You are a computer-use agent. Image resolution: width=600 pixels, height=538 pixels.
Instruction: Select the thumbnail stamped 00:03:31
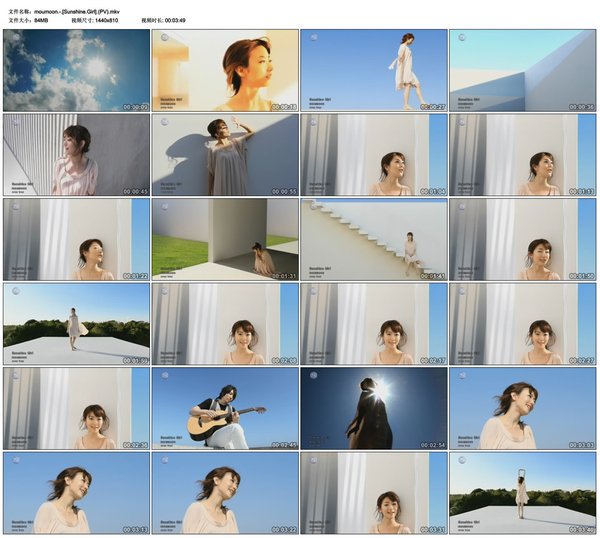pos(374,493)
